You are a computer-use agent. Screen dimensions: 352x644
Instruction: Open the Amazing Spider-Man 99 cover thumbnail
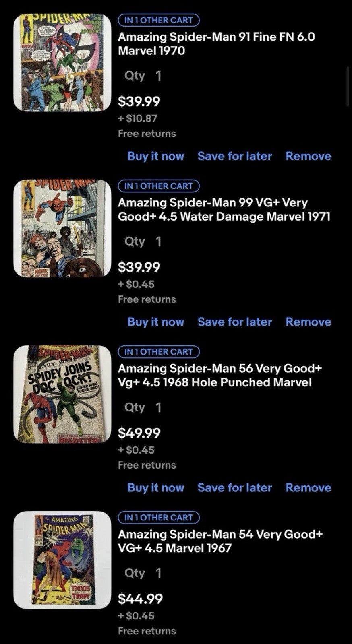coord(62,228)
